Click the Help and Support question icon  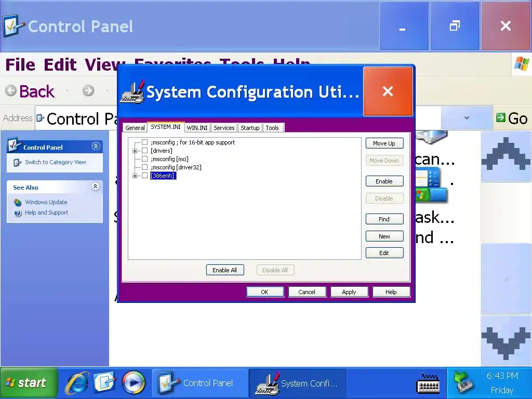click(17, 213)
